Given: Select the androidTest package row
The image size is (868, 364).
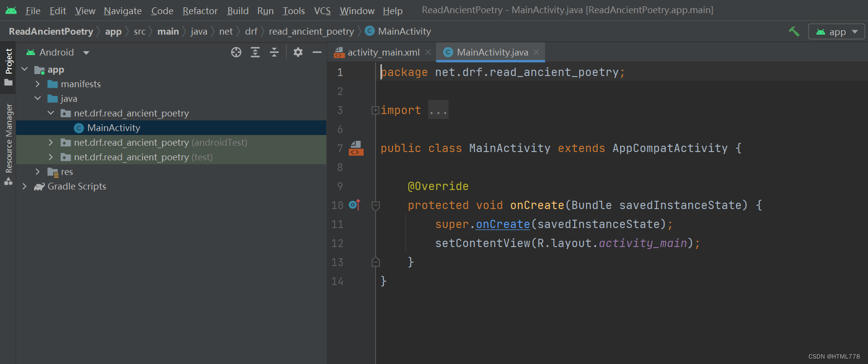Looking at the screenshot, I should click(x=171, y=142).
